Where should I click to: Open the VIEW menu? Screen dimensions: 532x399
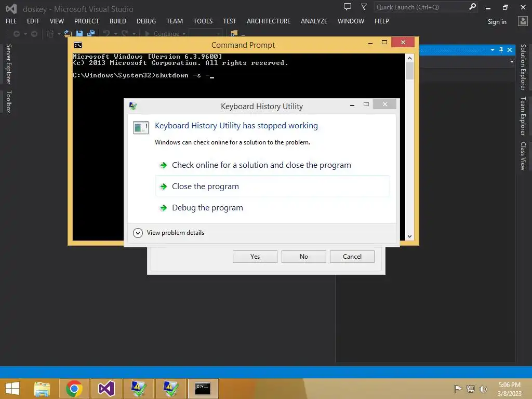(x=57, y=21)
